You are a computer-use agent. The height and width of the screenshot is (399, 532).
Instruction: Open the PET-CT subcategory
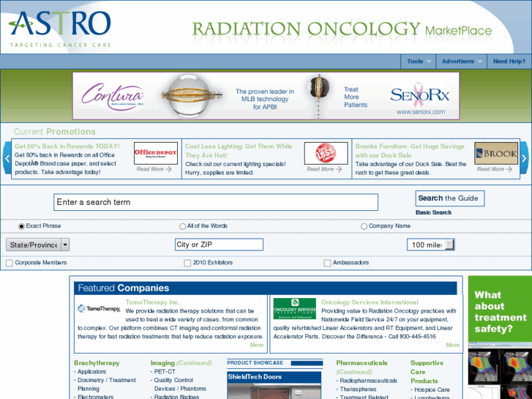pos(165,372)
